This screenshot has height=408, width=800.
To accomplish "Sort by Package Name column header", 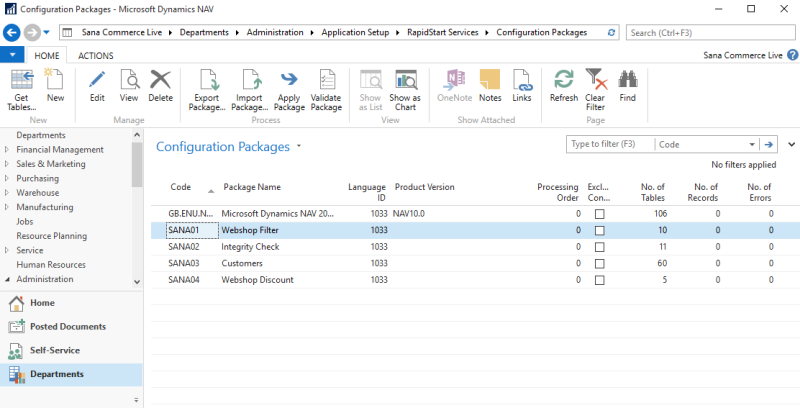I will pyautogui.click(x=252, y=187).
